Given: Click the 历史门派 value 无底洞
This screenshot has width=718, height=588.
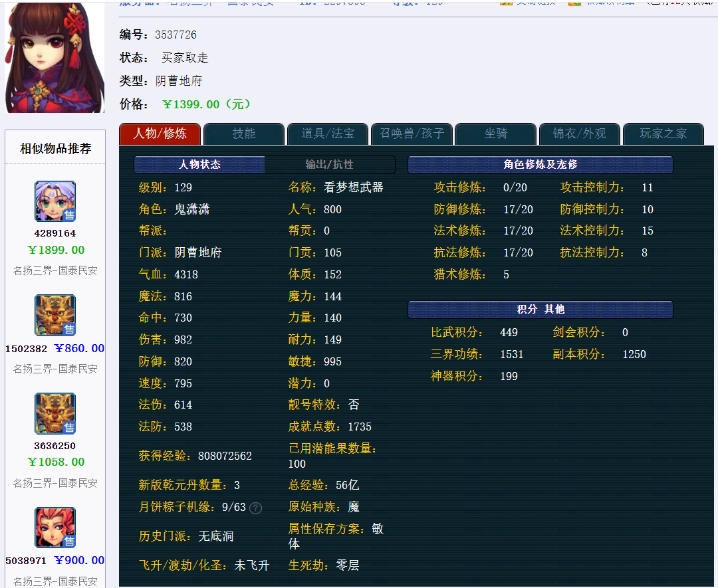Looking at the screenshot, I should [x=216, y=536].
